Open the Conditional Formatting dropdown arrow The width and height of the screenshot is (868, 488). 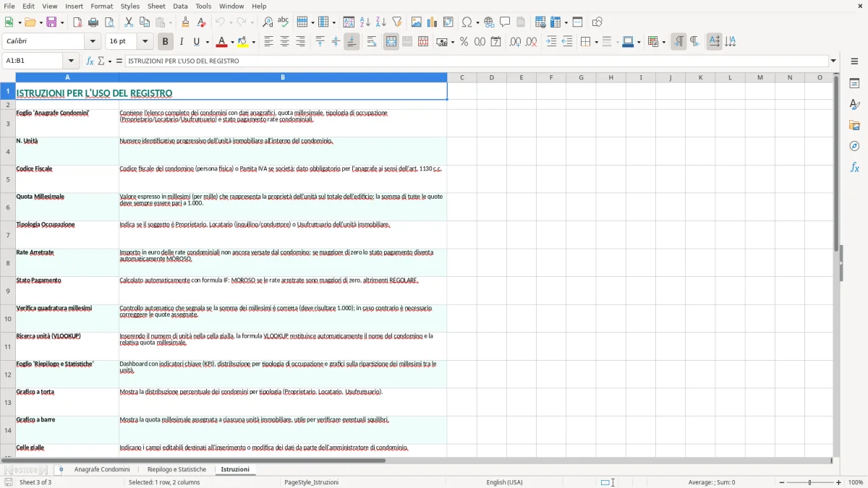point(663,42)
